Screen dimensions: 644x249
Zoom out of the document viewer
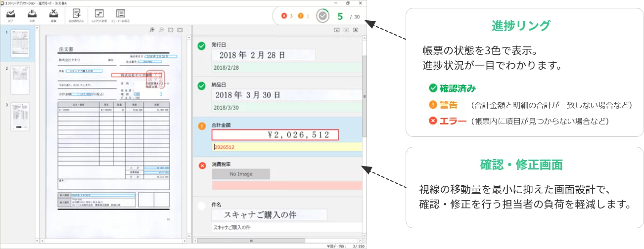(161, 30)
